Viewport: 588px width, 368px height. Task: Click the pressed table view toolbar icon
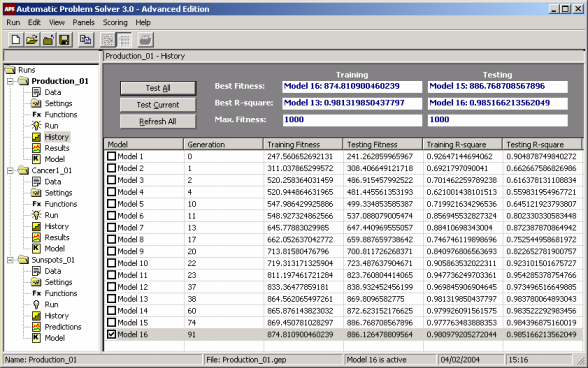point(124,39)
